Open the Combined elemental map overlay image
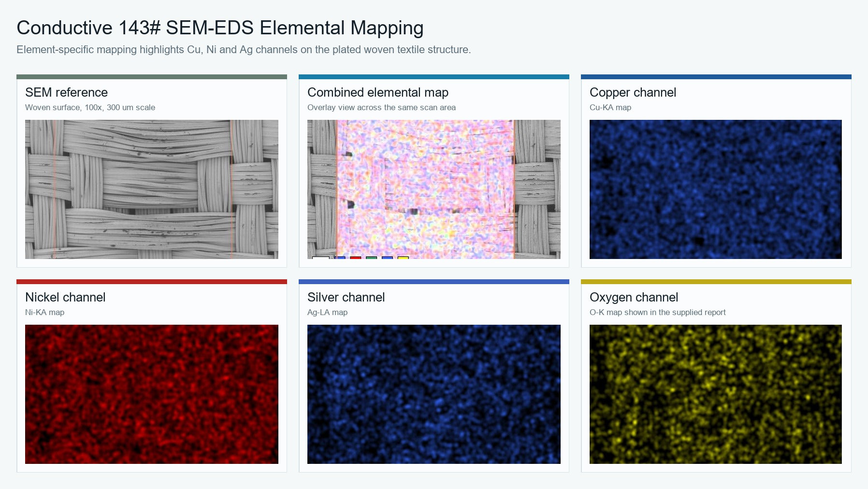868x489 pixels. [434, 189]
